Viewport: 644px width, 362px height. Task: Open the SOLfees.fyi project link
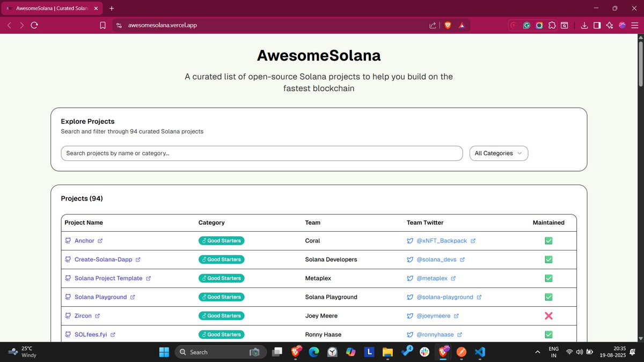coord(91,335)
